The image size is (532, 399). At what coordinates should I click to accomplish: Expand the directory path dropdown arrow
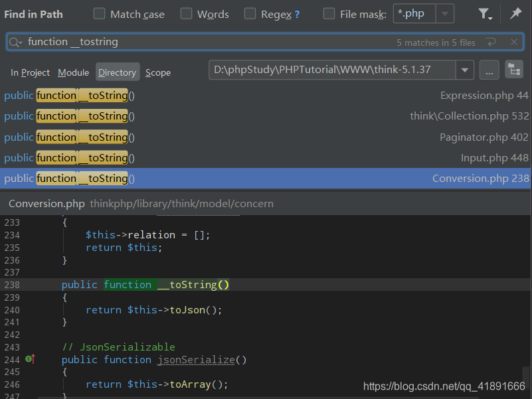click(x=465, y=70)
